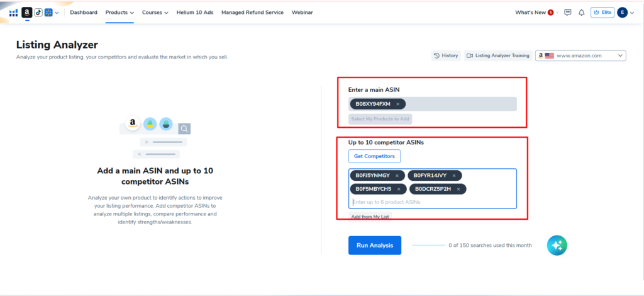Screen dimensions: 644x296
Task: Open the Courses menu
Action: [x=155, y=13]
